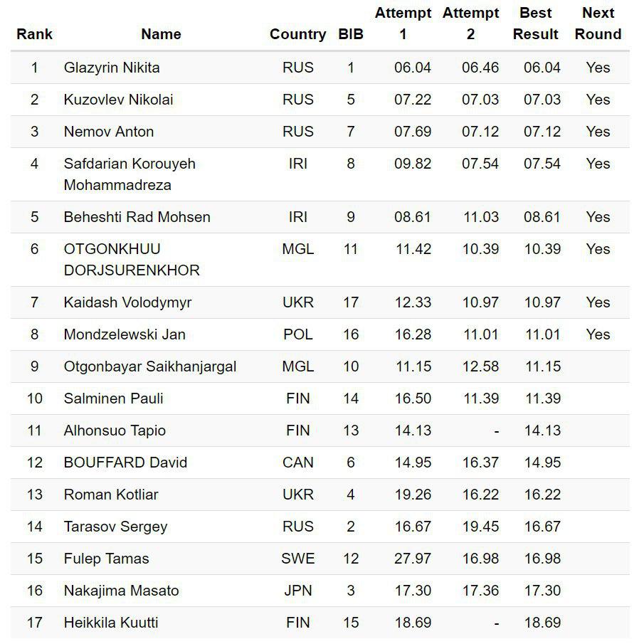Select the name Heikkila Kuutti
The height and width of the screenshot is (644, 644).
pyautogui.click(x=111, y=623)
